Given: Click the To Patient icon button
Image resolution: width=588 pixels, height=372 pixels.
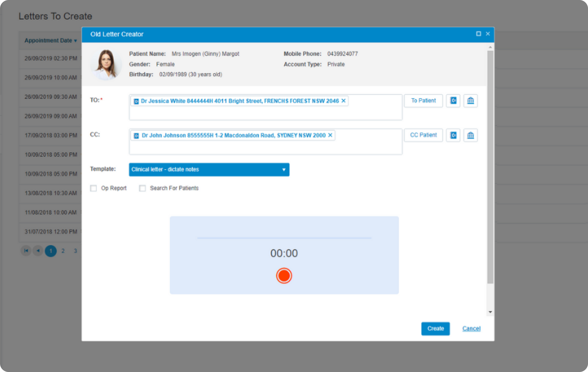Looking at the screenshot, I should (423, 100).
